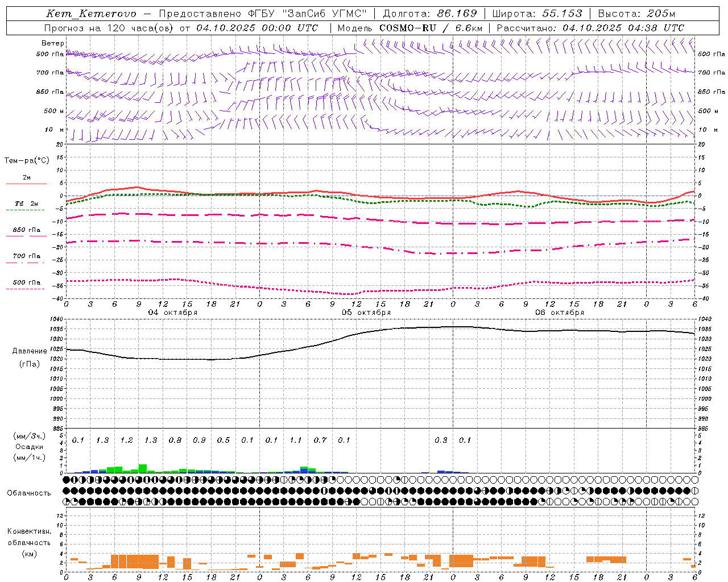Click the "0.3" three-hour precipitation value
The height and width of the screenshot is (582, 728).
coord(441,440)
